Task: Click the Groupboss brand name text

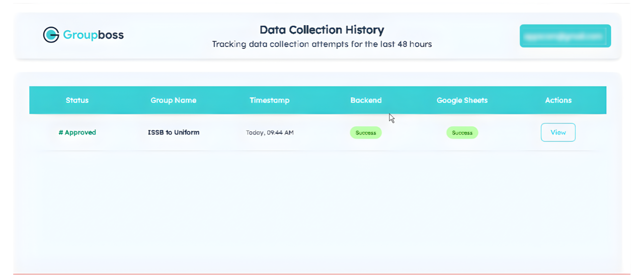Action: [x=93, y=35]
